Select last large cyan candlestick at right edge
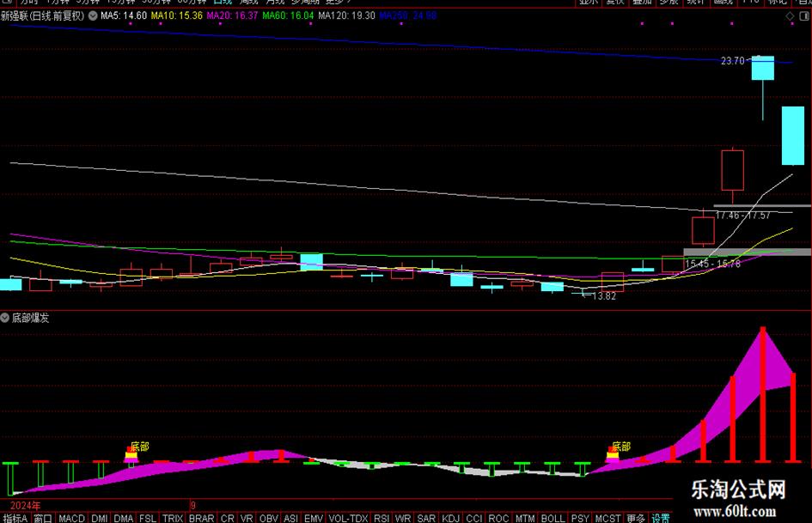Viewport: 812px width, 523px height. point(793,136)
